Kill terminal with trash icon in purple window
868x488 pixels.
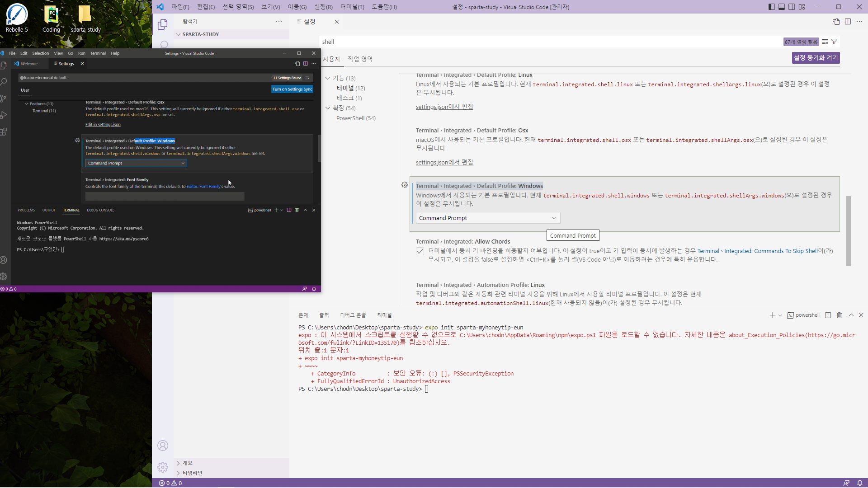[x=840, y=315]
